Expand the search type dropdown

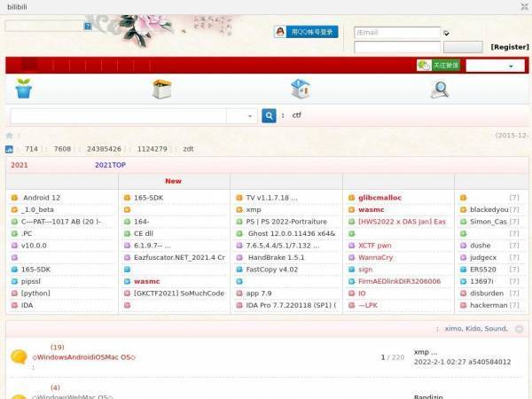[241, 116]
